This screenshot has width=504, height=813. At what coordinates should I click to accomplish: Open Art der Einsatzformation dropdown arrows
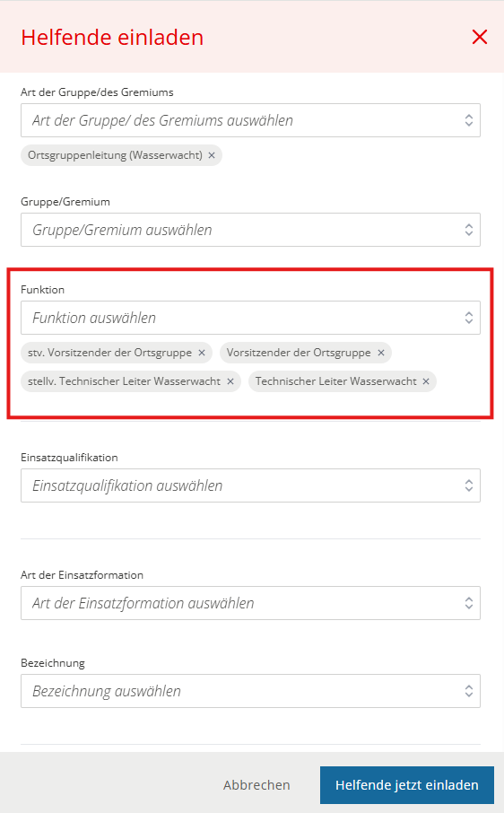point(469,603)
